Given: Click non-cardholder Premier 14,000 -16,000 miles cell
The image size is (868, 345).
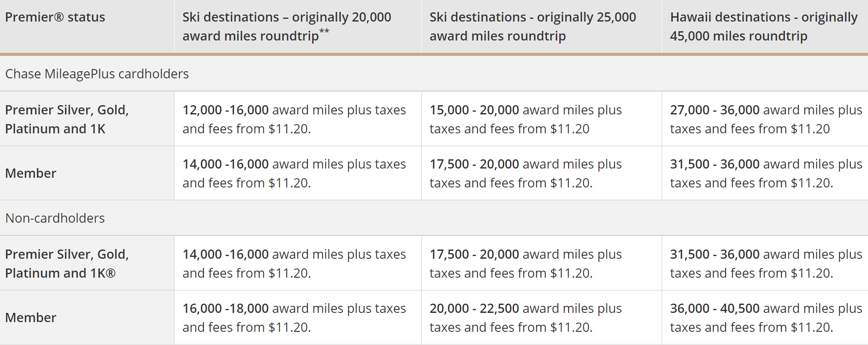Looking at the screenshot, I should click(x=298, y=263).
